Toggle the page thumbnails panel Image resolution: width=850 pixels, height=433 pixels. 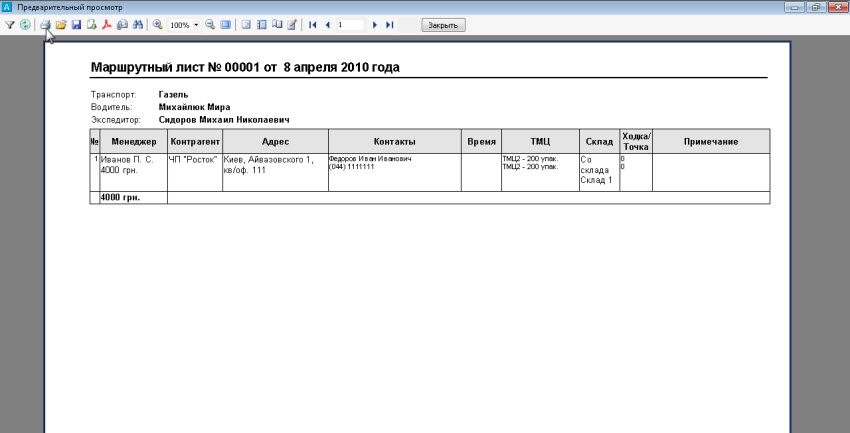[262, 24]
